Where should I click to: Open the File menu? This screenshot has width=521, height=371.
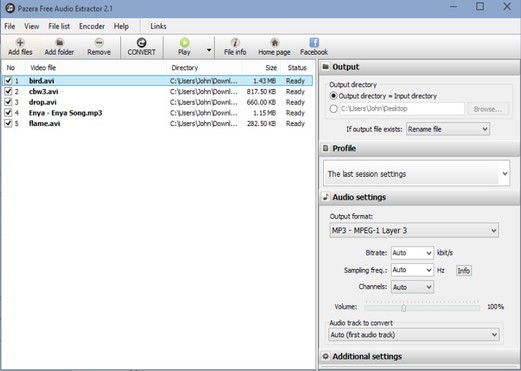[10, 26]
